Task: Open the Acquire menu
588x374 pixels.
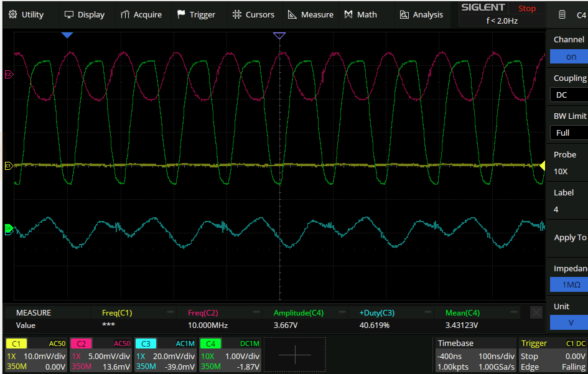Action: coord(125,14)
